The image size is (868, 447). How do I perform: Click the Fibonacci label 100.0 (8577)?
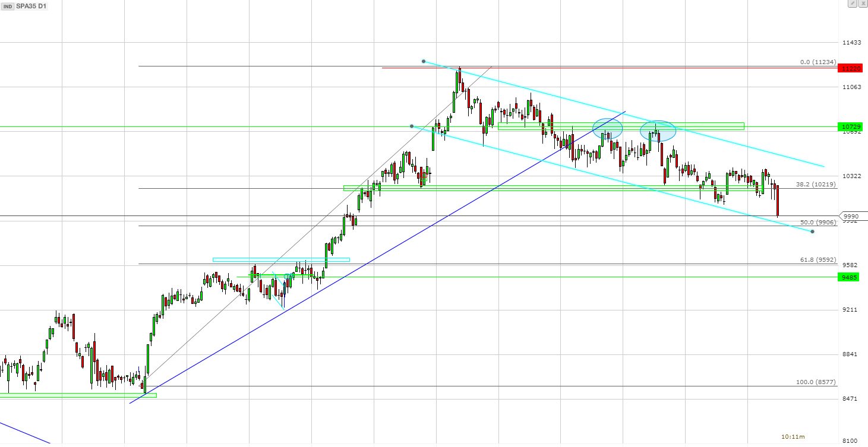tap(816, 382)
